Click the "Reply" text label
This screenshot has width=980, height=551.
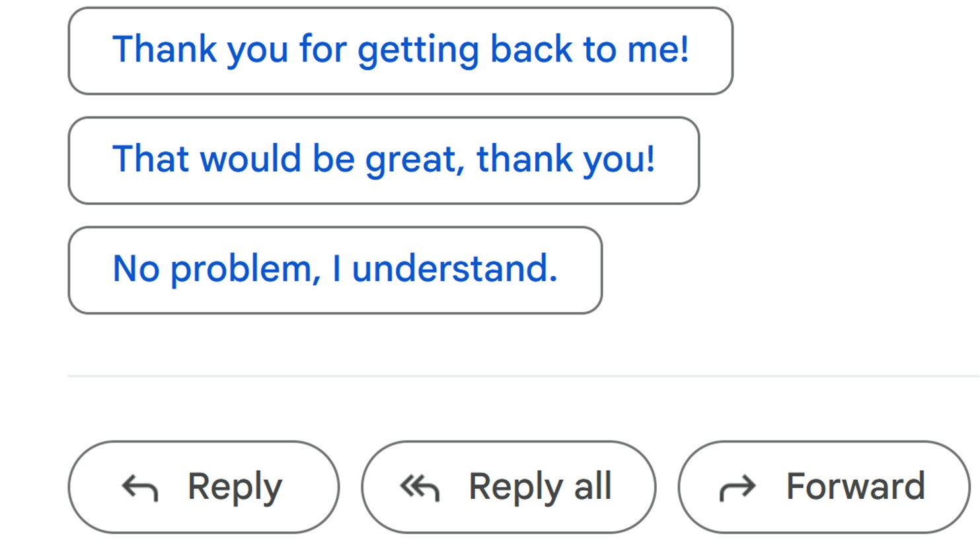[x=235, y=487]
